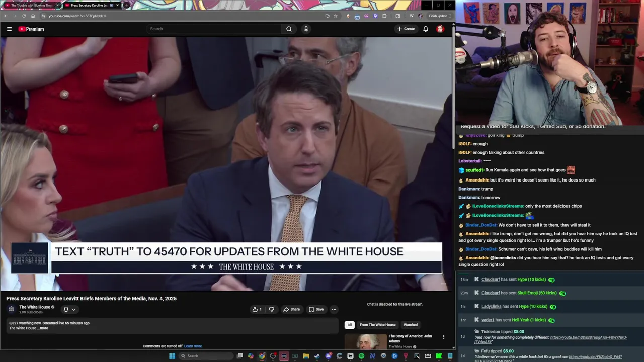The height and width of the screenshot is (362, 644).
Task: Click Learn more about comments
Action: coord(193,346)
